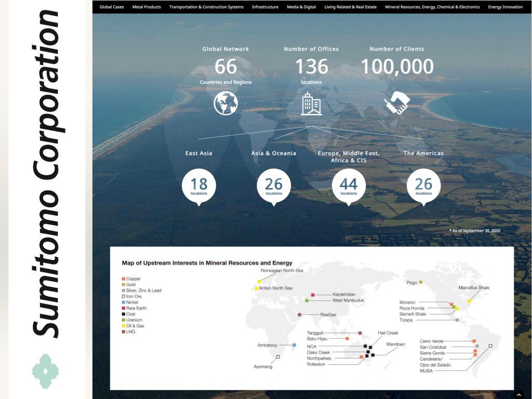Click the Roca Honda label

[x=411, y=309]
